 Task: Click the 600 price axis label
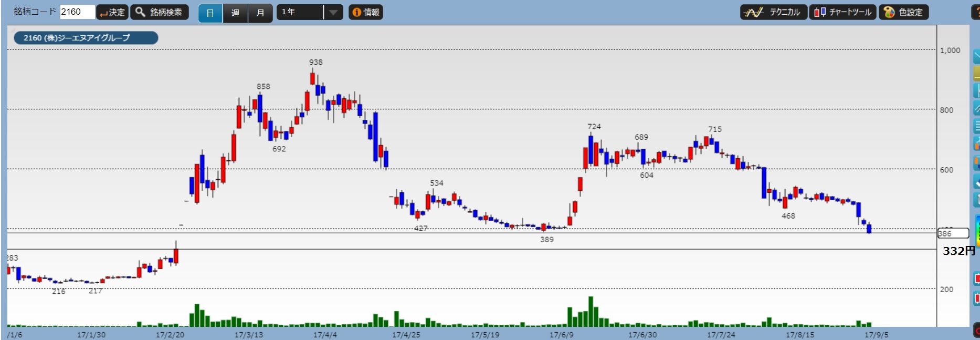(x=947, y=170)
